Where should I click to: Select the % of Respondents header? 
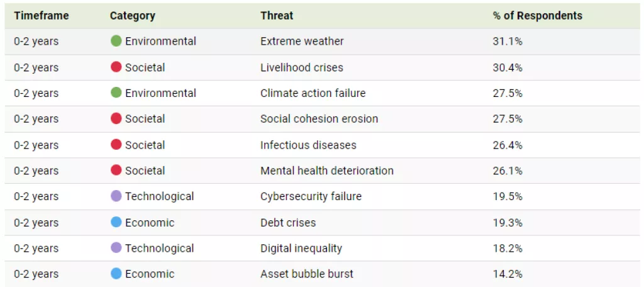[537, 16]
